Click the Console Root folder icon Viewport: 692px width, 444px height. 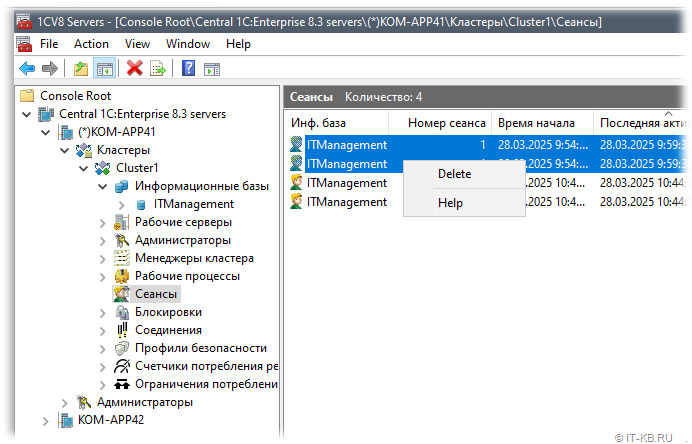[27, 95]
